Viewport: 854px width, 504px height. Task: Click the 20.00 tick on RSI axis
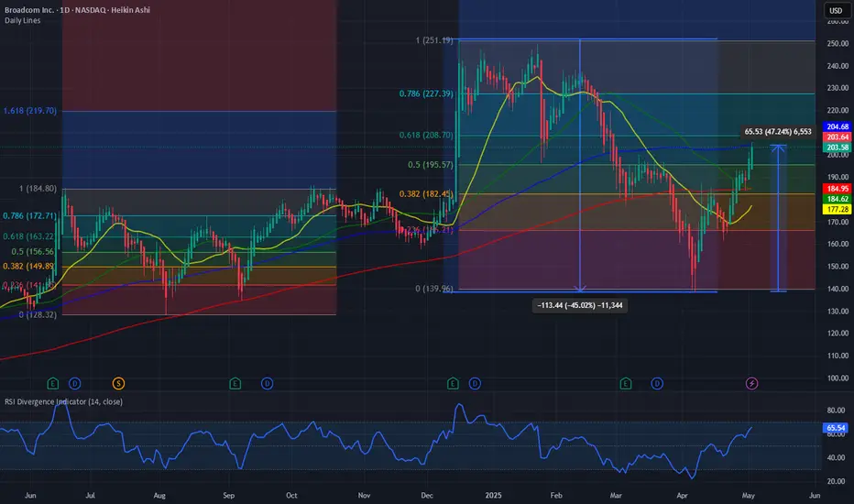836,481
